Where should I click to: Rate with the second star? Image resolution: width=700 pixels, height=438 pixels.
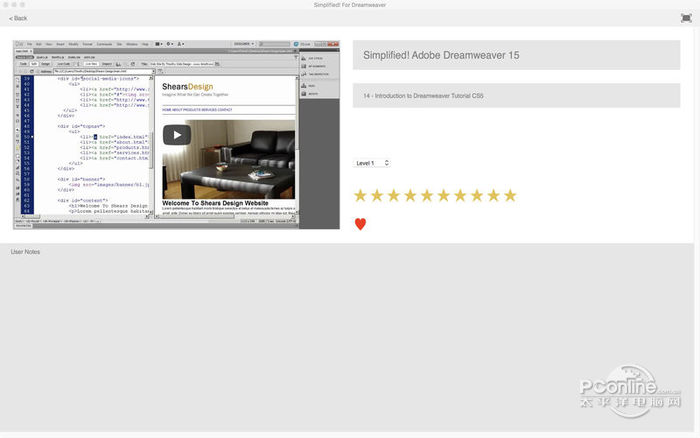377,196
